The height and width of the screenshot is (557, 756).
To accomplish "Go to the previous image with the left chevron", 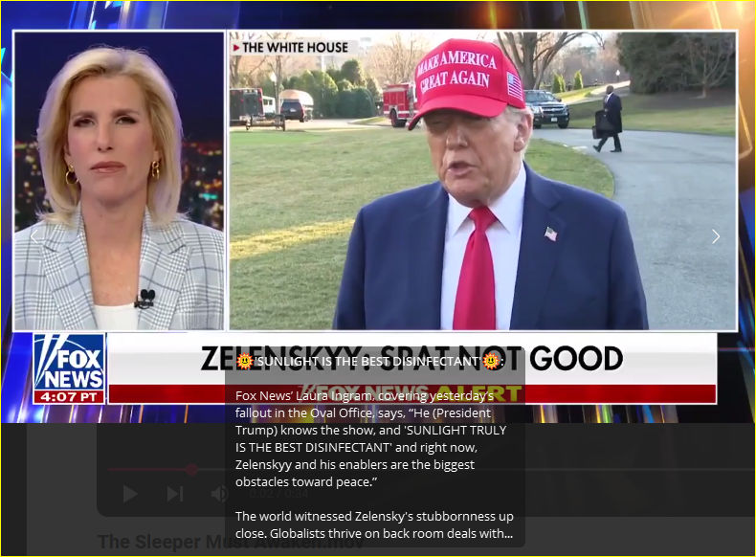I will click(x=34, y=236).
